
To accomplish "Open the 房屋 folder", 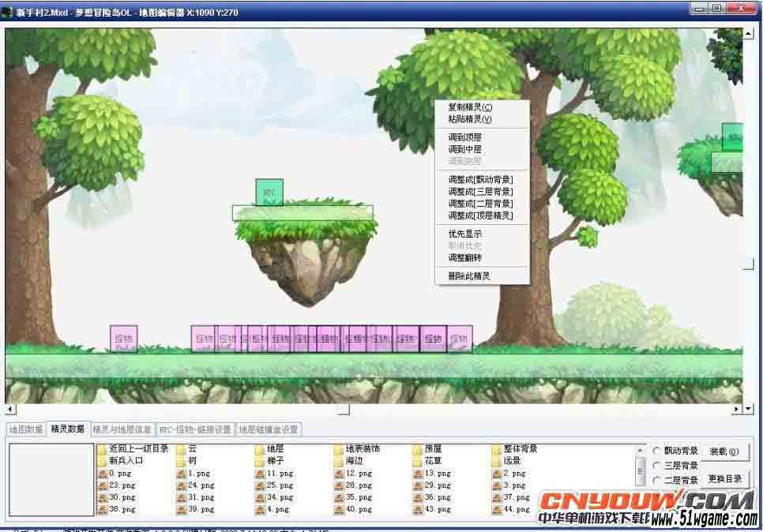I will [428, 448].
